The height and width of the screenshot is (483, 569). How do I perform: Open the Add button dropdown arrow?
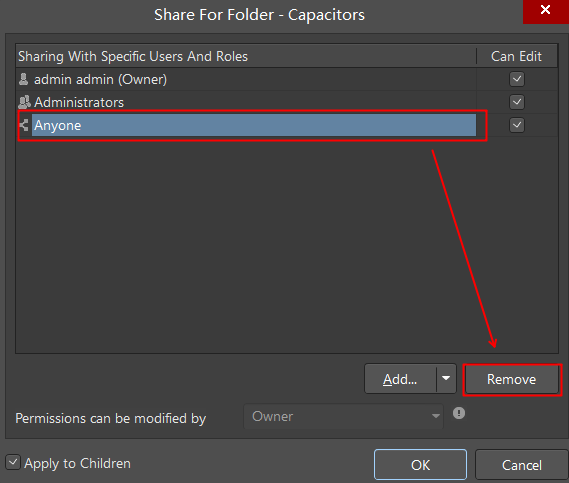click(446, 378)
